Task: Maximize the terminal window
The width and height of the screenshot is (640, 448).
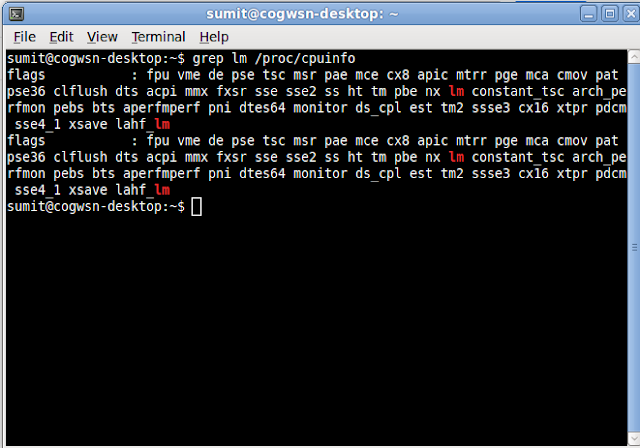Action: (x=610, y=14)
